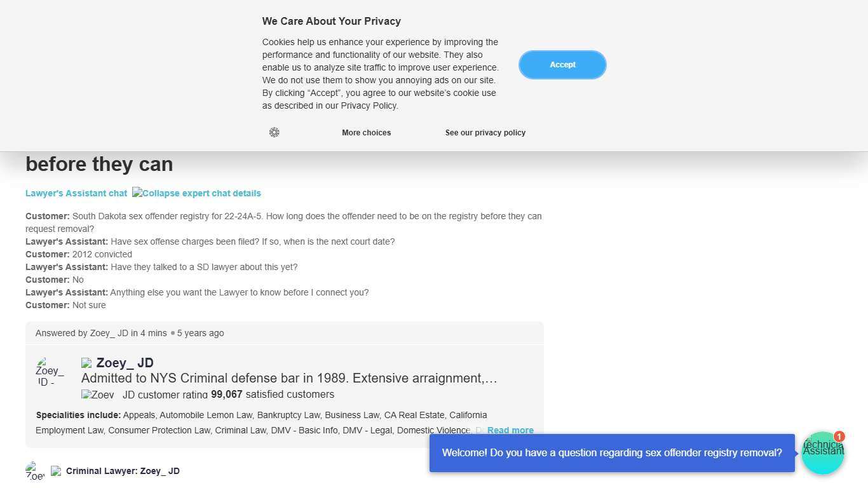The image size is (868, 488).
Task: Click the cookie settings gear icon
Action: tap(274, 132)
